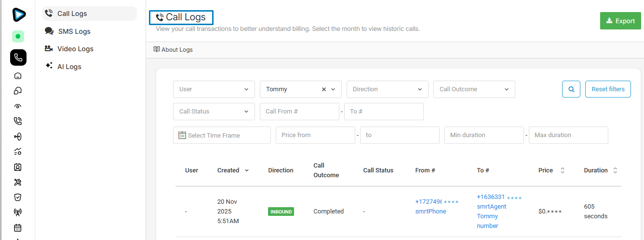Click the Select Time Frame field

[222, 136]
